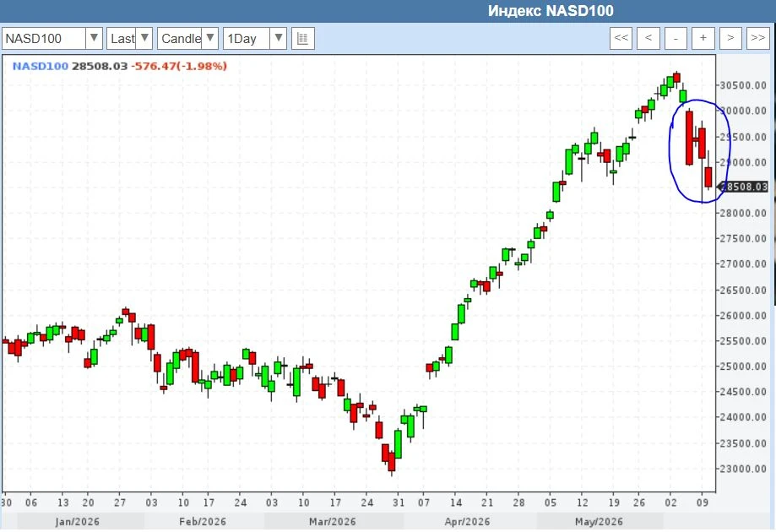Move chart forward with > button
The height and width of the screenshot is (532, 776).
point(730,38)
